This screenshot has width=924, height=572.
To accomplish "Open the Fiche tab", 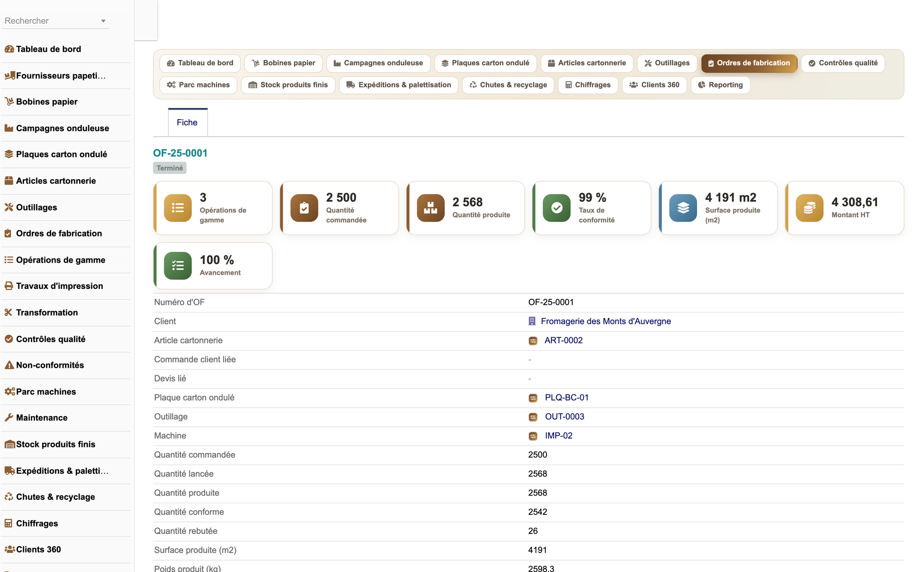I will coord(188,123).
